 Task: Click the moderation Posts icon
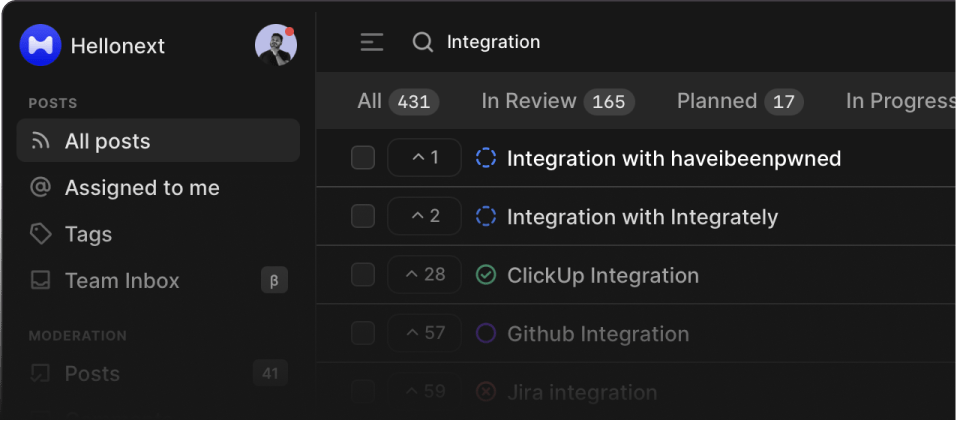tap(40, 373)
